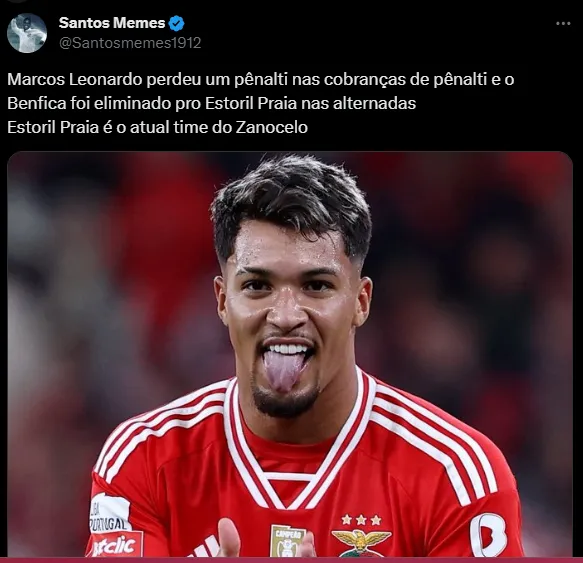Click the Santos Memes display name
The image size is (583, 563).
[112, 23]
